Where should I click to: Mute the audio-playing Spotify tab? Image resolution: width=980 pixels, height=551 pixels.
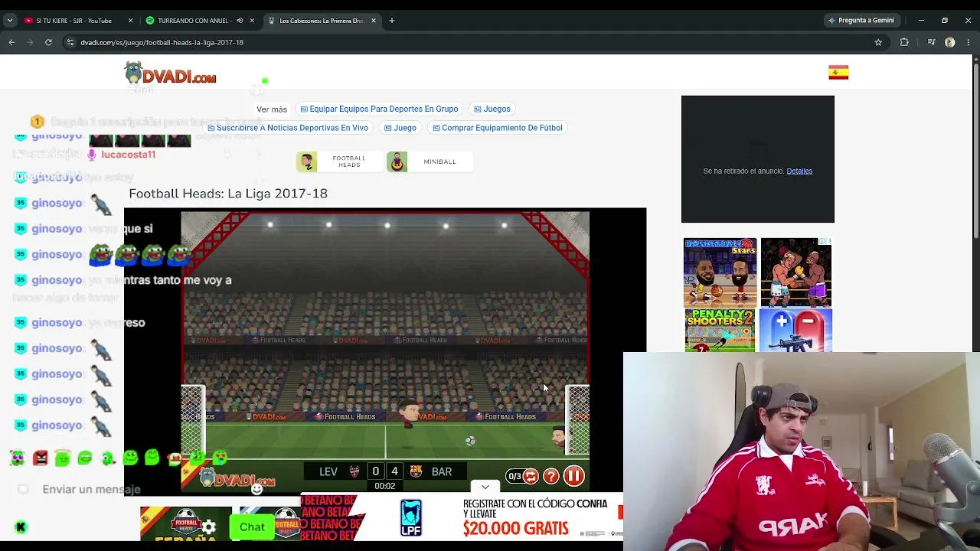tap(240, 21)
